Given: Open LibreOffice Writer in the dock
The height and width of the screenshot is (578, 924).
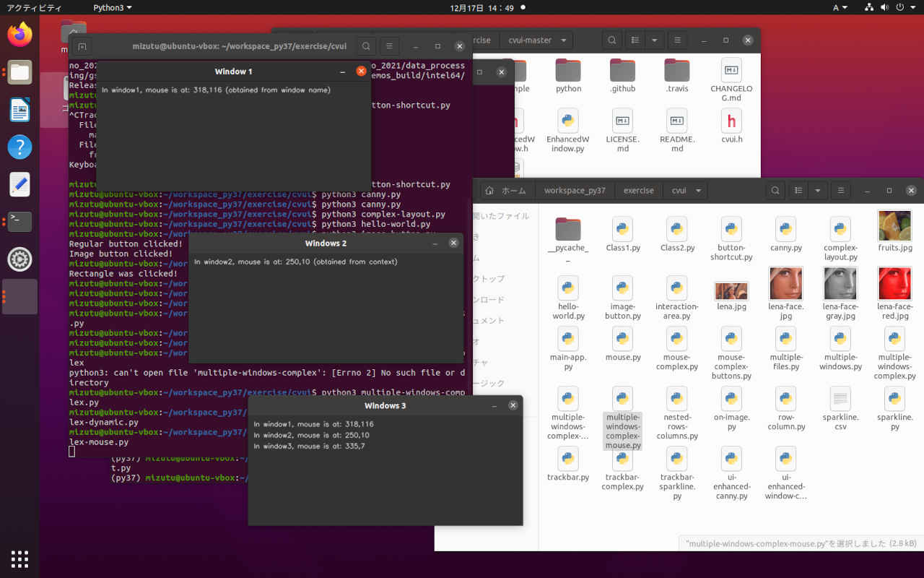Looking at the screenshot, I should 19,110.
